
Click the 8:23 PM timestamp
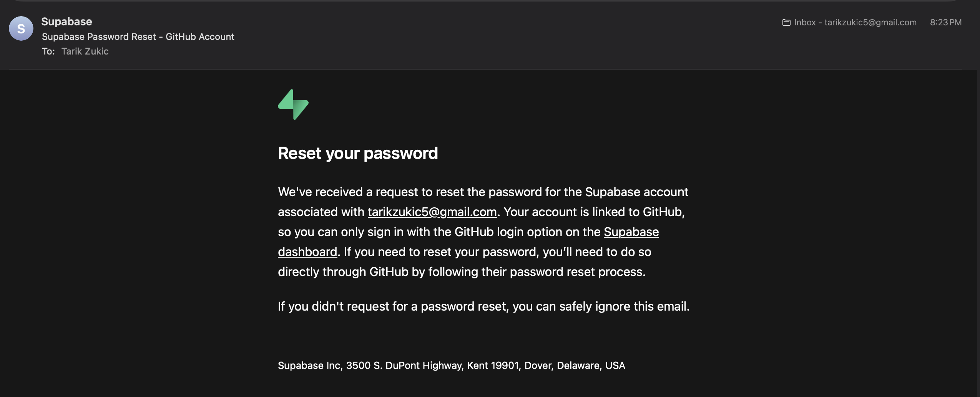[945, 23]
